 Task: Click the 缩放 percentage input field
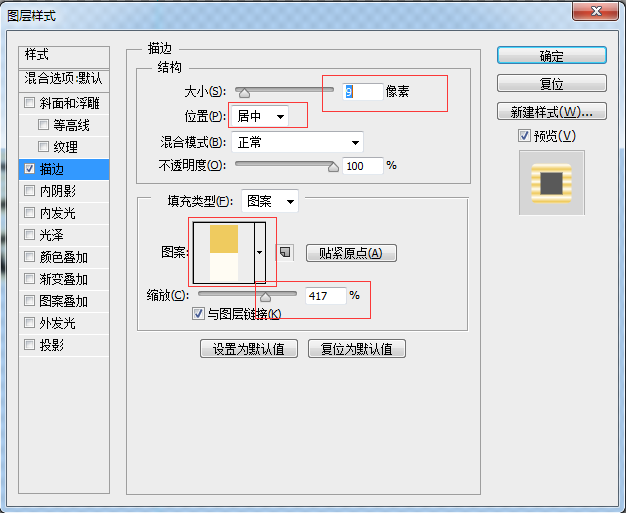[325, 296]
